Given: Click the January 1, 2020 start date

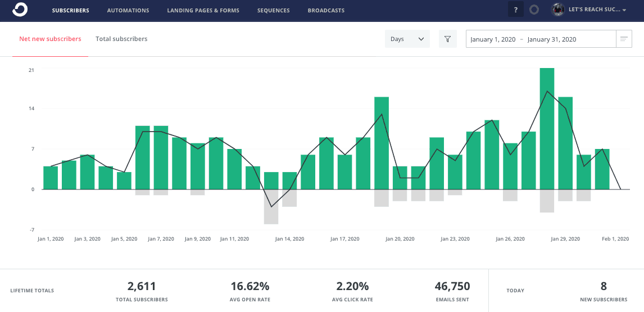Looking at the screenshot, I should pyautogui.click(x=493, y=39).
